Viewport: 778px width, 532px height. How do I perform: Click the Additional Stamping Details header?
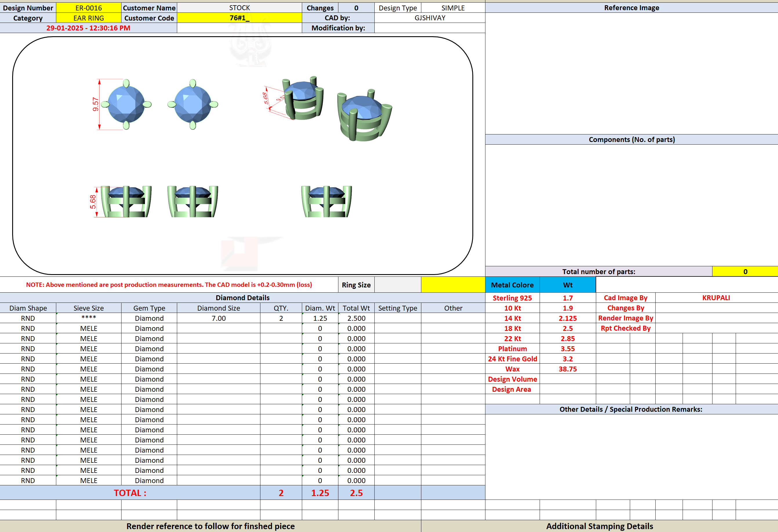599,526
